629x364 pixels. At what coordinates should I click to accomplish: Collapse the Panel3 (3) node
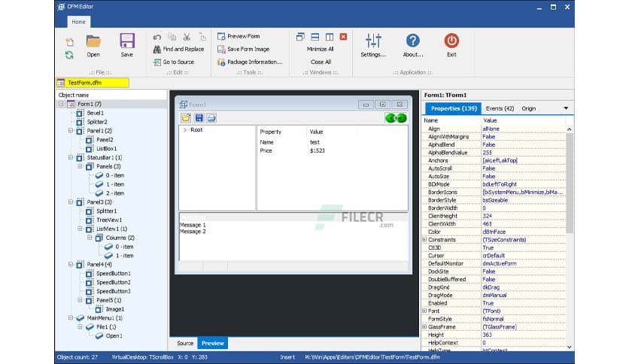71,202
